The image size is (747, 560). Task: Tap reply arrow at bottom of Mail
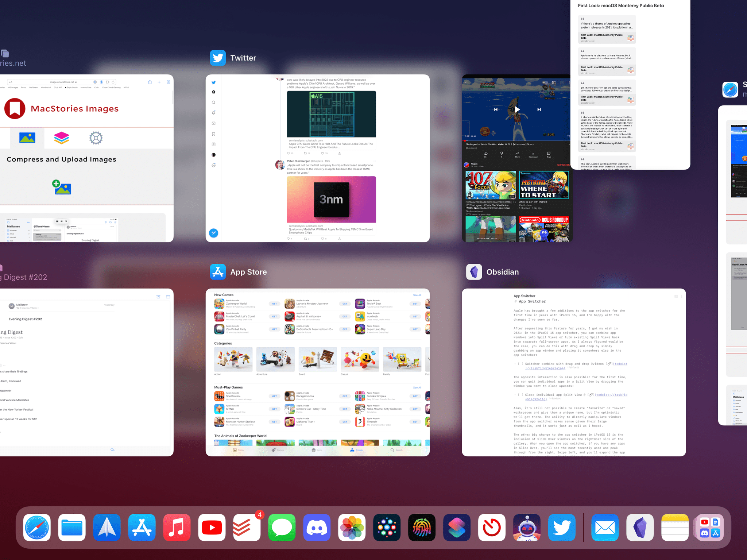click(x=113, y=450)
